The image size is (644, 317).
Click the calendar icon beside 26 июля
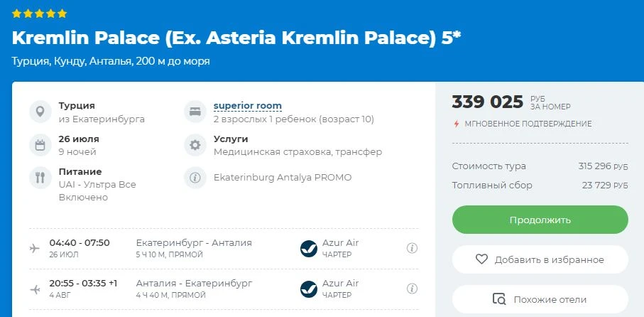tap(40, 145)
